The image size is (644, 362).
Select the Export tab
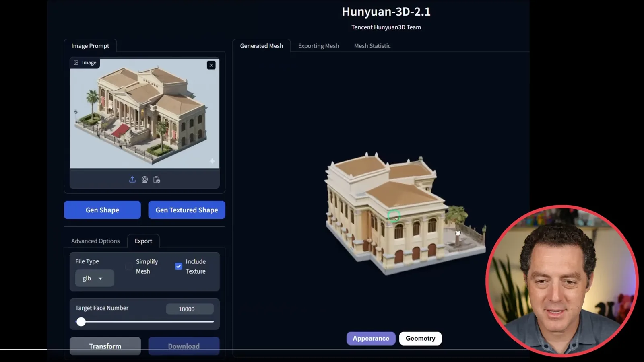(143, 241)
